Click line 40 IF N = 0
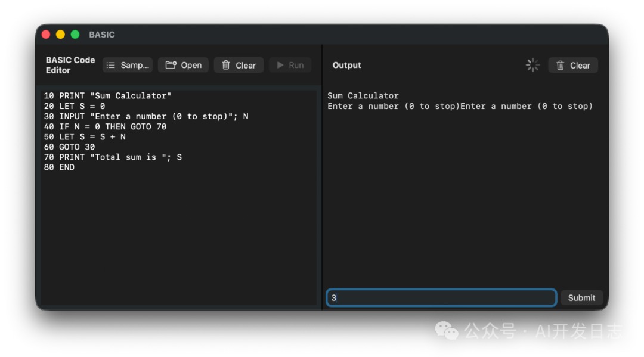 click(105, 127)
